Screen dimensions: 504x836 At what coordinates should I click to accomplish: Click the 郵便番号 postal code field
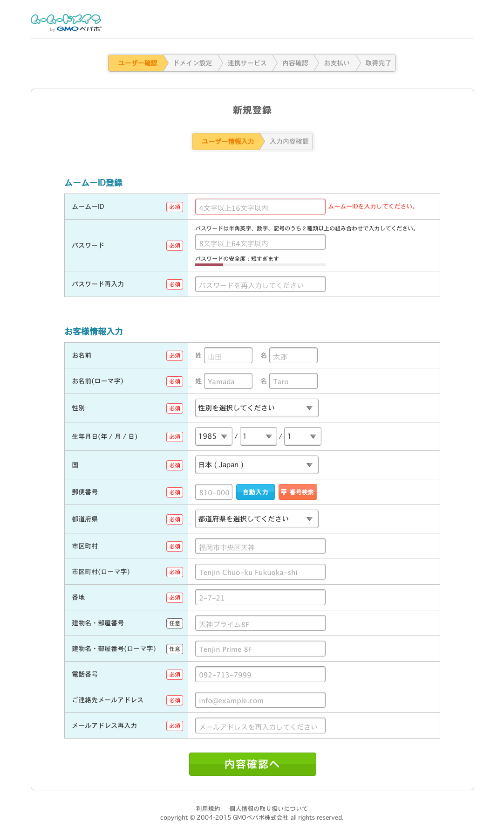coord(214,492)
